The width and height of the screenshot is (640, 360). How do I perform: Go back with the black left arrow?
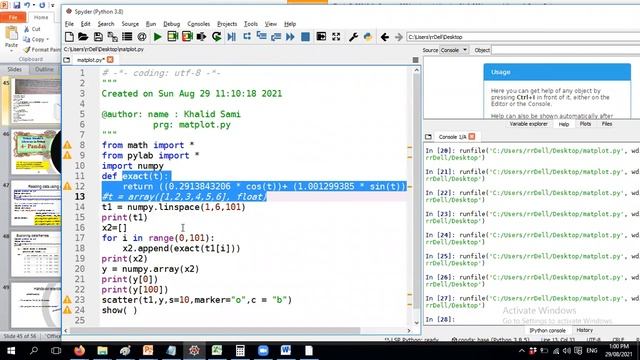[384, 37]
